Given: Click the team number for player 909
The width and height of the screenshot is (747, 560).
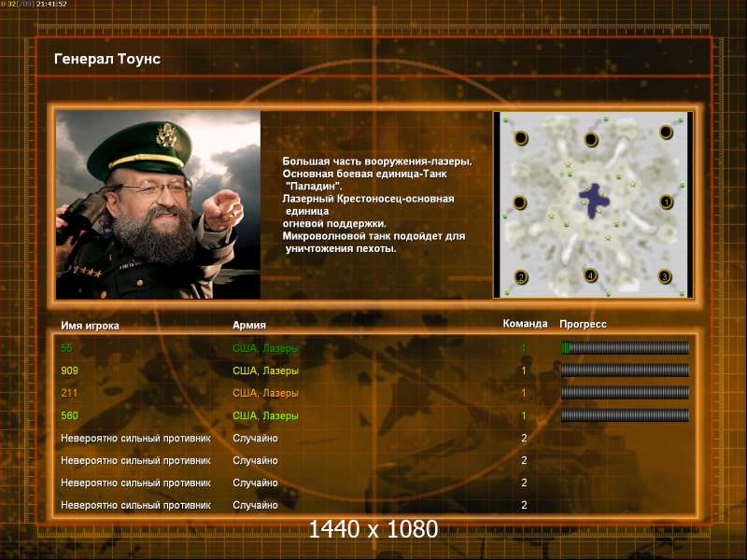Looking at the screenshot, I should [524, 371].
